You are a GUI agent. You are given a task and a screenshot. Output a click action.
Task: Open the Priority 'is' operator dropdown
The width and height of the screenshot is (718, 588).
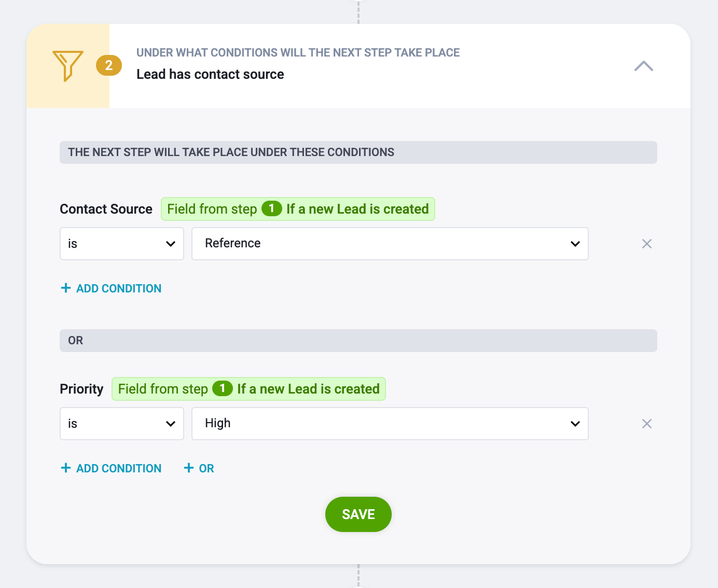point(122,424)
